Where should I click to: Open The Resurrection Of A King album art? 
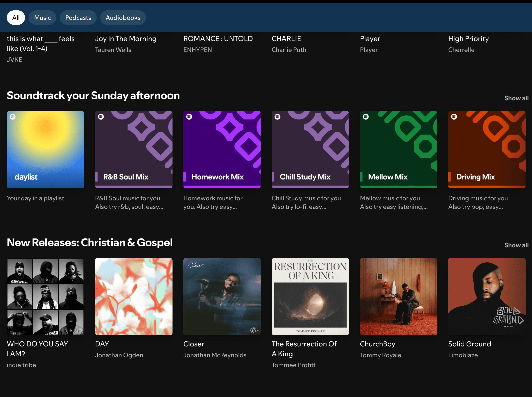(x=310, y=297)
